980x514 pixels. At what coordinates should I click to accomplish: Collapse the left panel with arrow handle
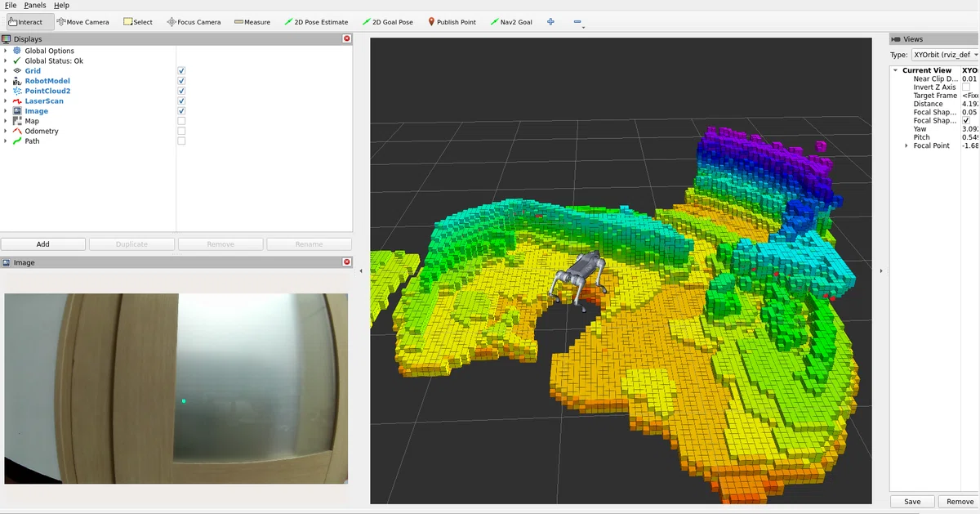tap(360, 270)
